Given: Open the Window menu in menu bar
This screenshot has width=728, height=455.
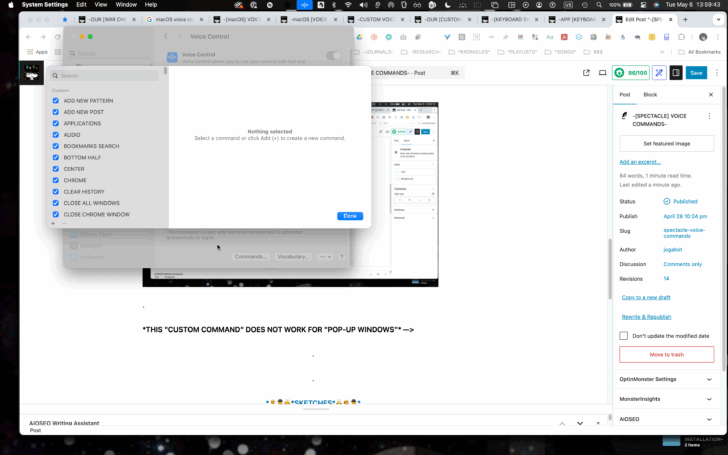Looking at the screenshot, I should coord(126,5).
